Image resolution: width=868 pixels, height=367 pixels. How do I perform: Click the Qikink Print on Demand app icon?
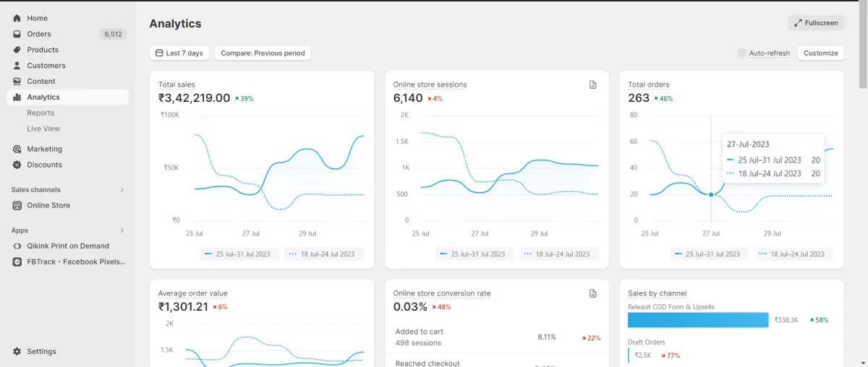[x=17, y=246]
